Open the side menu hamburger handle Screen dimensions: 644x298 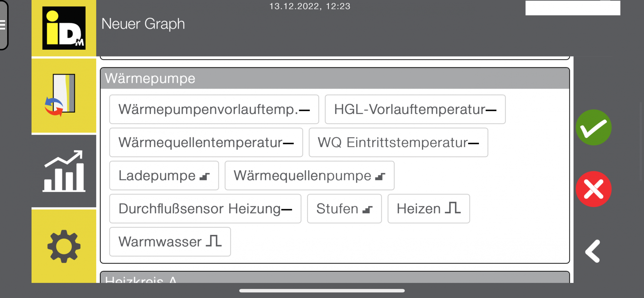3,25
